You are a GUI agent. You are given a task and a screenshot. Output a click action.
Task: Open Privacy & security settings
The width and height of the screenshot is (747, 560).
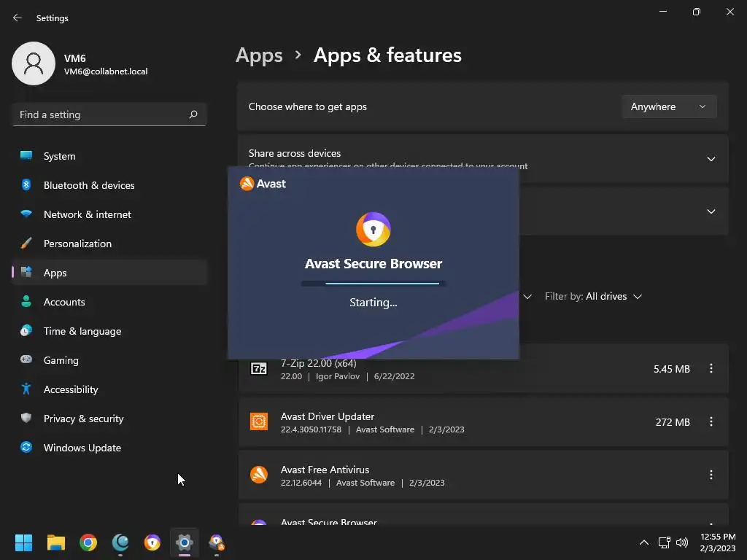(x=109, y=418)
